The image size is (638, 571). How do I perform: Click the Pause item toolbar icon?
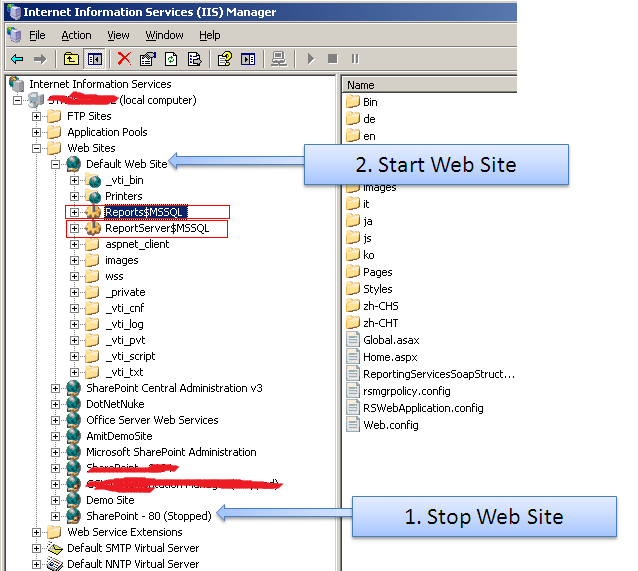coord(355,59)
